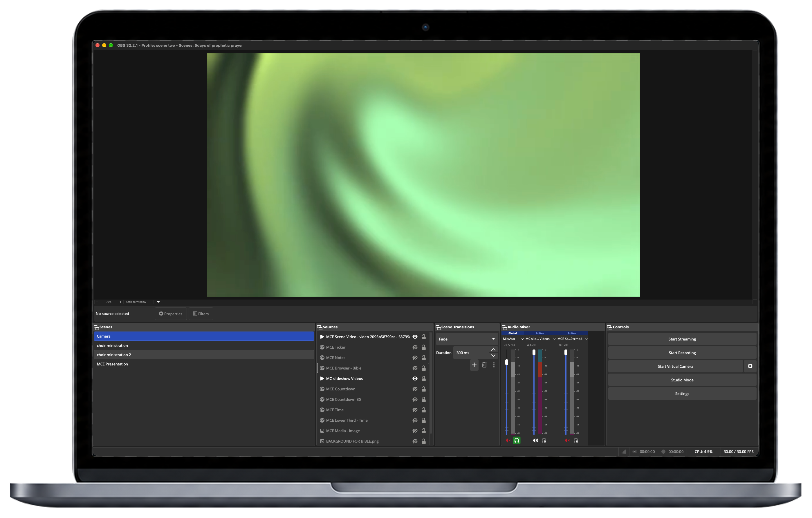The width and height of the screenshot is (812, 518).
Task: Select the Camera scene
Action: (204, 336)
